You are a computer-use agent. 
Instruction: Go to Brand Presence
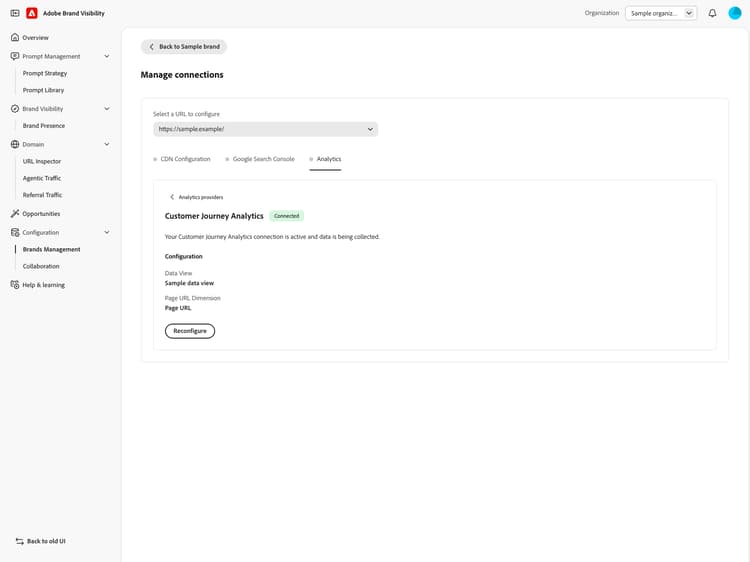point(44,125)
